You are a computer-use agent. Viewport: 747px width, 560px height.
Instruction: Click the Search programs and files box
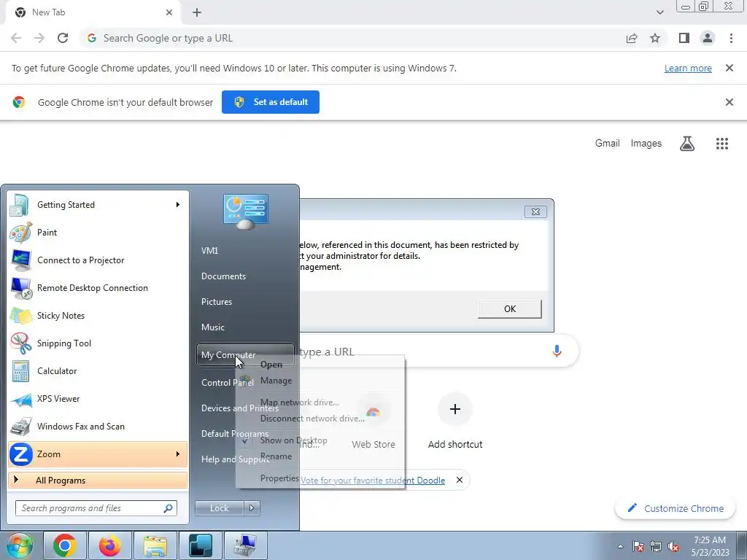click(96, 508)
